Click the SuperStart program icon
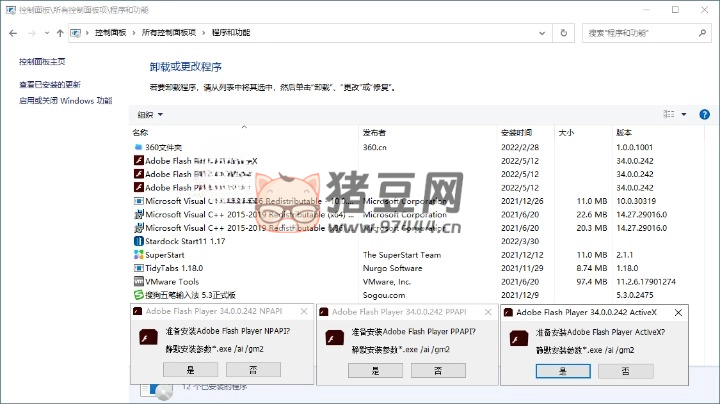 click(138, 255)
